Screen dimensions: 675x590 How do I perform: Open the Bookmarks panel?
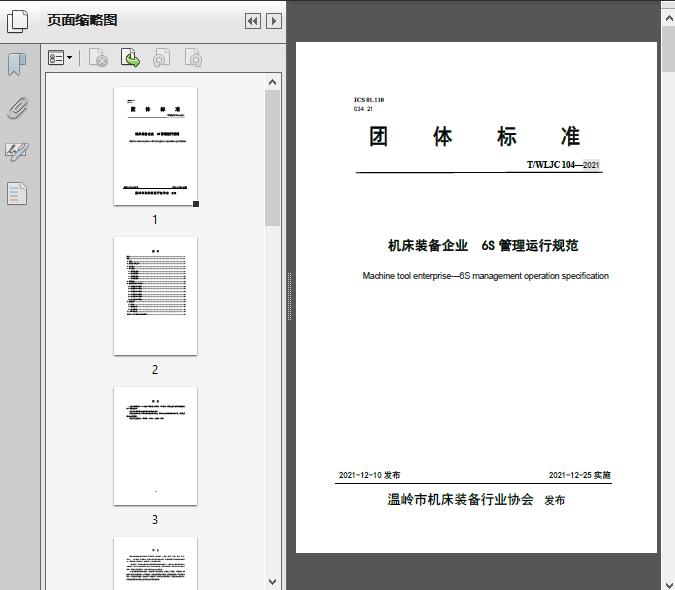(x=17, y=65)
